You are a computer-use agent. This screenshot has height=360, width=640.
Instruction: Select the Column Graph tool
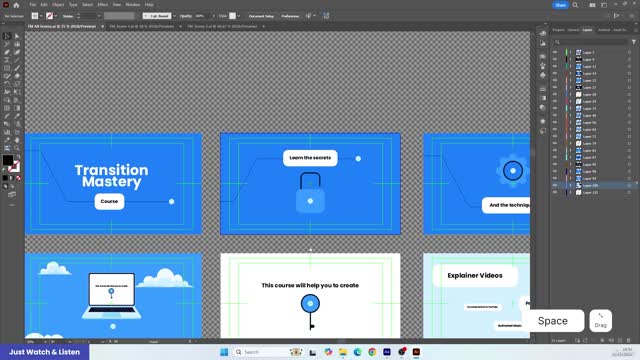[x=7, y=132]
